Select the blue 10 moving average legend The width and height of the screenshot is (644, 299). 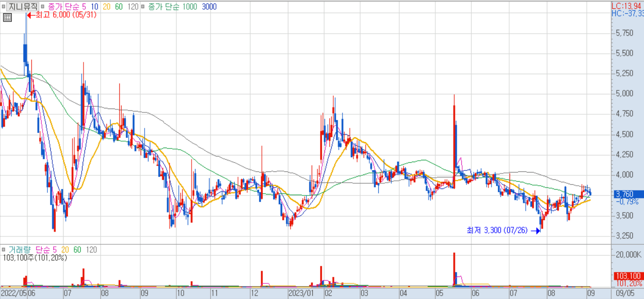[94, 7]
